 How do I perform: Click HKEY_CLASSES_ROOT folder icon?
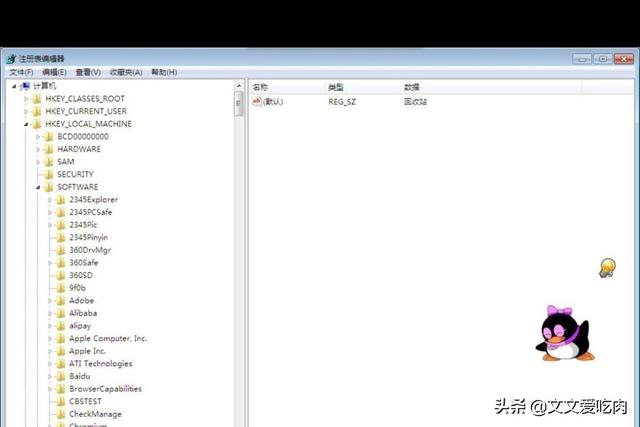[37, 99]
